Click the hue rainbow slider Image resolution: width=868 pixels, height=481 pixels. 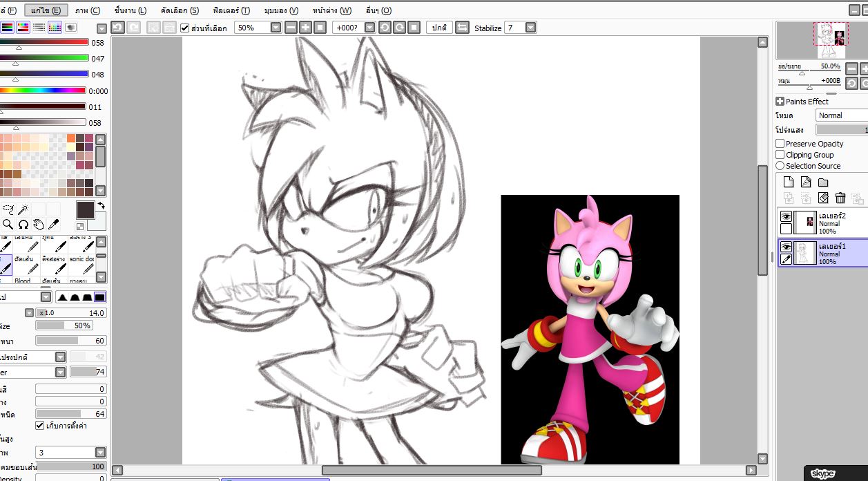coord(43,91)
